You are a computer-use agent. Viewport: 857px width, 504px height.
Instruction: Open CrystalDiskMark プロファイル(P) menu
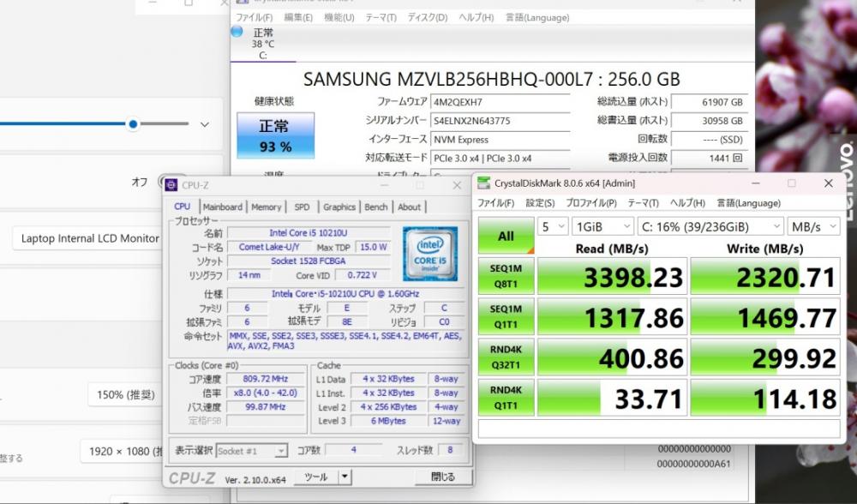click(590, 203)
